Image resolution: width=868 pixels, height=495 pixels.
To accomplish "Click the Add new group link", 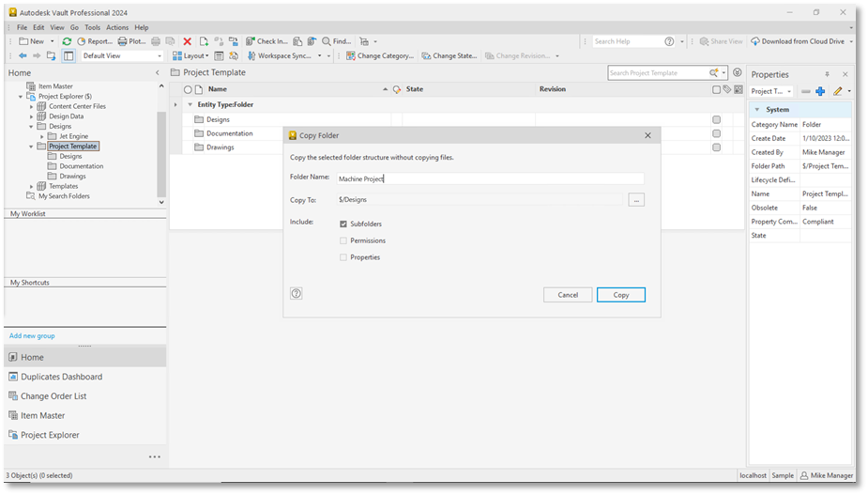I will click(x=32, y=336).
